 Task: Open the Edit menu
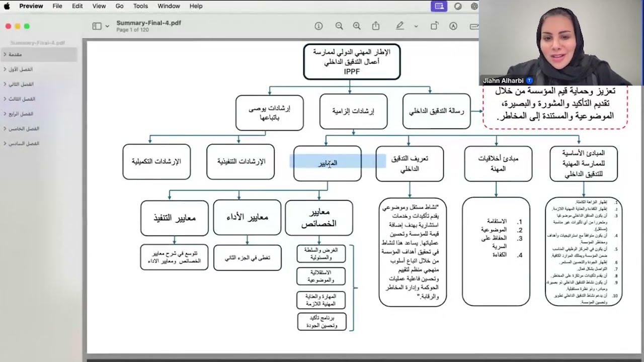[77, 6]
